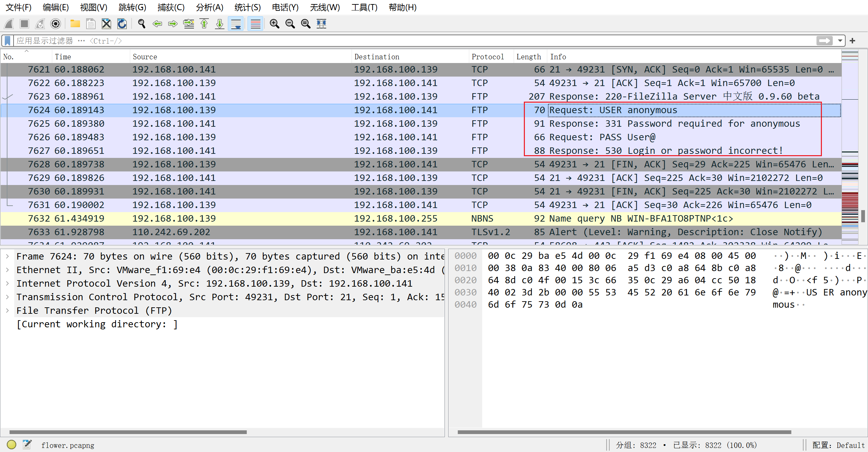Reload this capture file
868x452 pixels.
[122, 24]
